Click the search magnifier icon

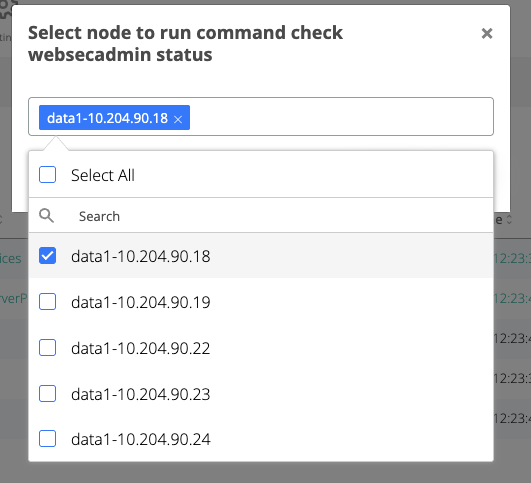click(46, 216)
